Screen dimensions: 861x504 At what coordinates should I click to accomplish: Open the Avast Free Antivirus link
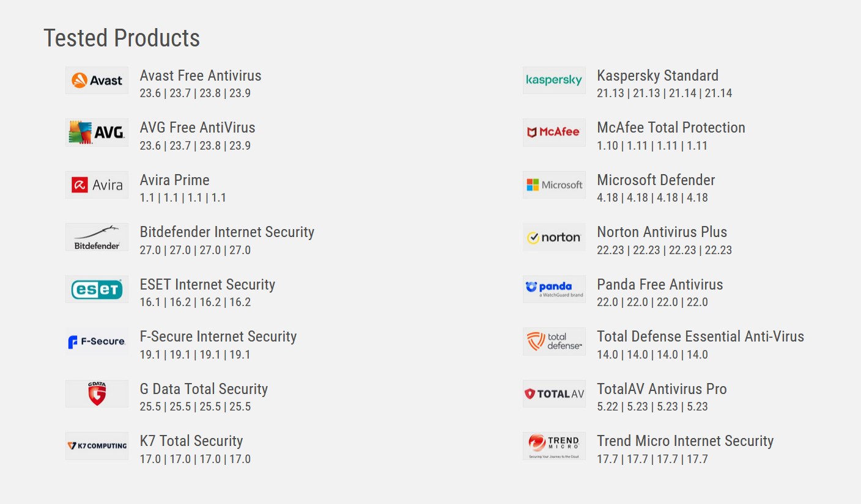[201, 76]
